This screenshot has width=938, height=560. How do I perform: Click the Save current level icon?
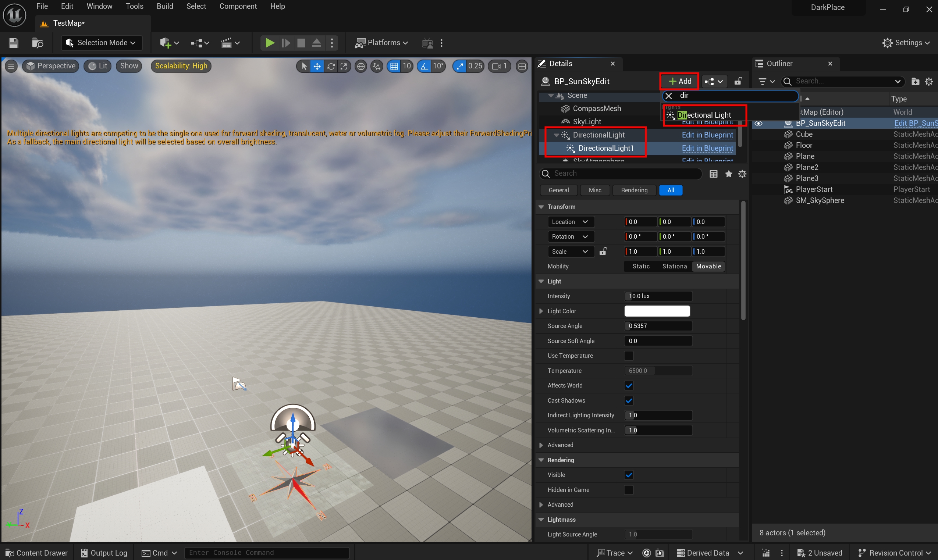[x=14, y=43]
